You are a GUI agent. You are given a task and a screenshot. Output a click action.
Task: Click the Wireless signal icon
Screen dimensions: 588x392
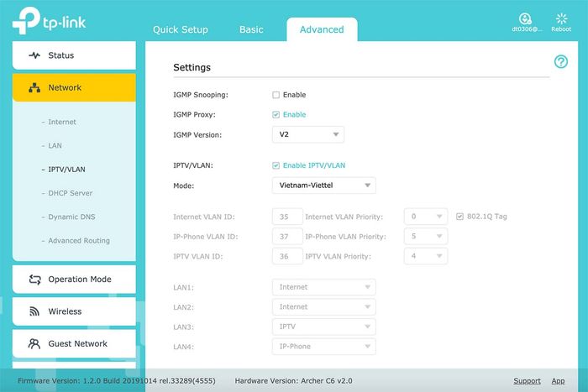[x=34, y=311]
